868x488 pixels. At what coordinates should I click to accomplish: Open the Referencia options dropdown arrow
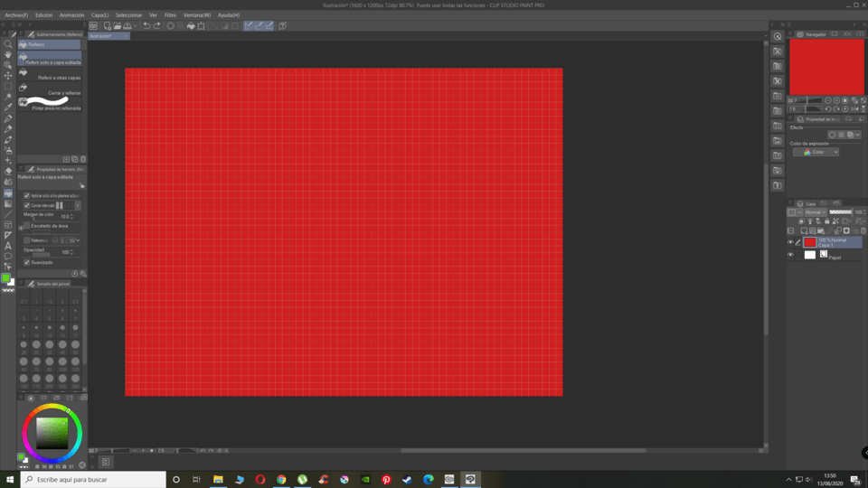point(78,240)
